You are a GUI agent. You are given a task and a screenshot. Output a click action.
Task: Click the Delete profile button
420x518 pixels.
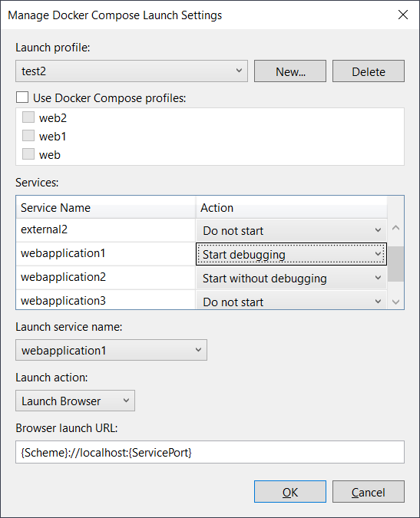coord(368,71)
